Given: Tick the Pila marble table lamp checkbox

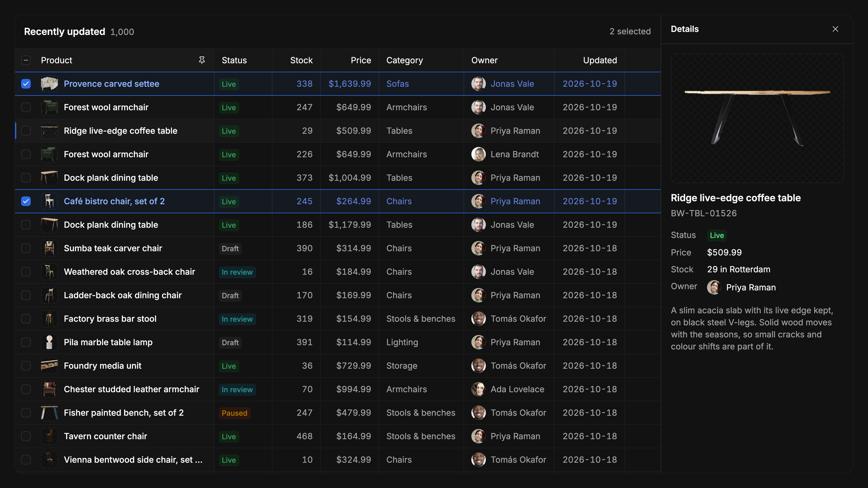Looking at the screenshot, I should pos(26,342).
